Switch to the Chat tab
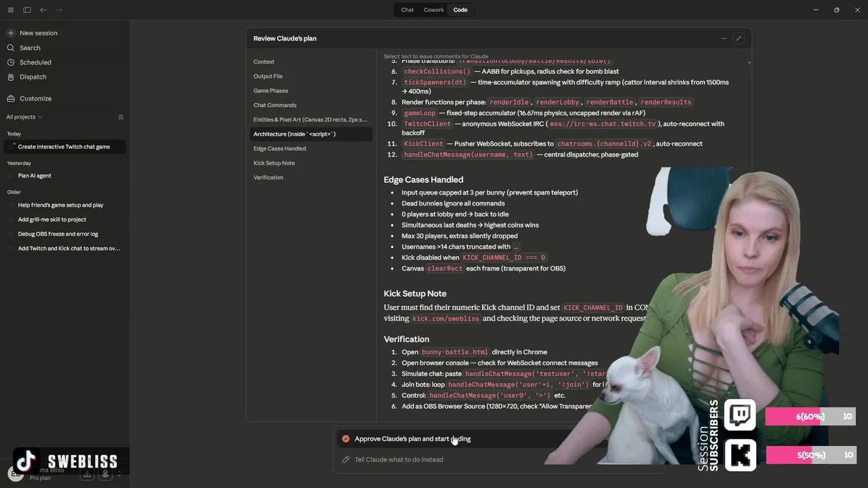Screen dimensions: 868x488 [x=408, y=10]
